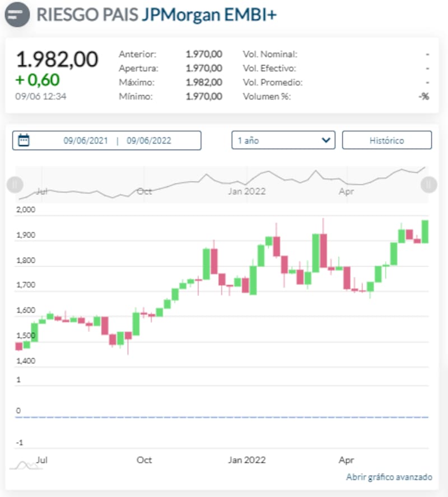
Task: Open the "Abrir gráfico avanzado" link
Action: point(389,477)
